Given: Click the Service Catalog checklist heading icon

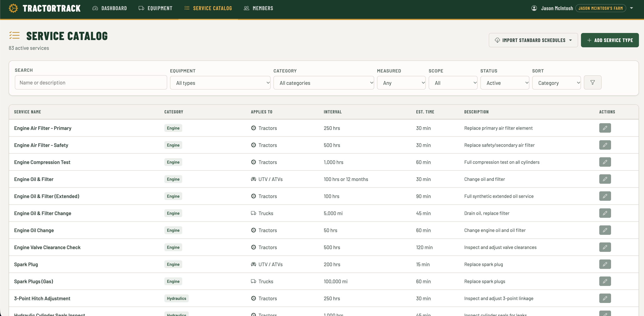Looking at the screenshot, I should click(x=14, y=35).
